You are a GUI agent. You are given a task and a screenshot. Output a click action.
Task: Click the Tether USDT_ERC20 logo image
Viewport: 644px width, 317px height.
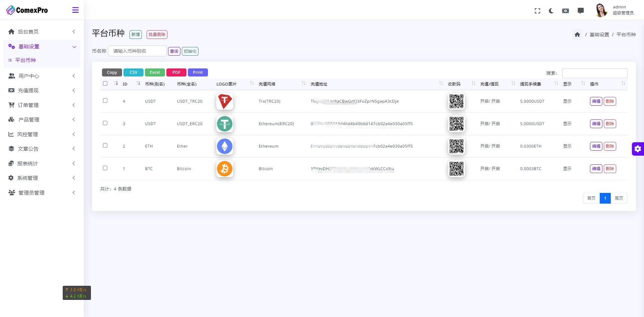coord(225,124)
